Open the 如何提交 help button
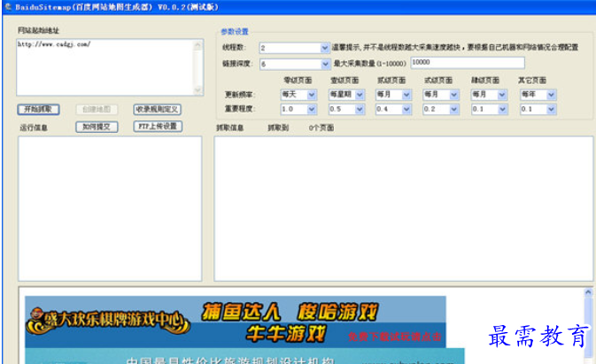This screenshot has width=596, height=364. point(97,127)
